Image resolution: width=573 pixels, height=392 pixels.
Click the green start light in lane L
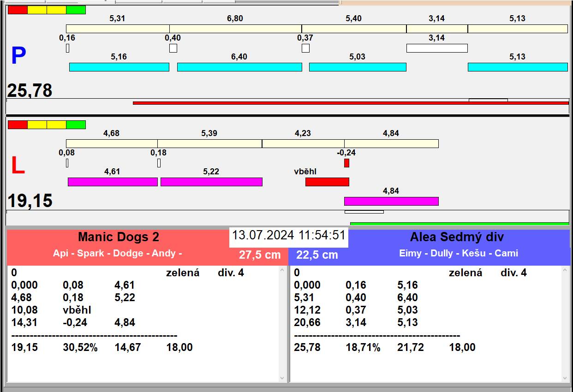[76, 125]
